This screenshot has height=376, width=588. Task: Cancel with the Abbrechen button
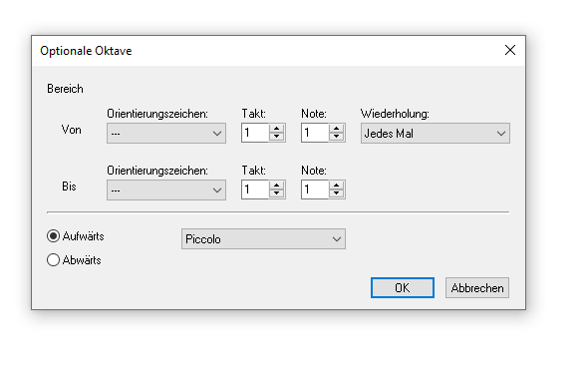click(477, 288)
